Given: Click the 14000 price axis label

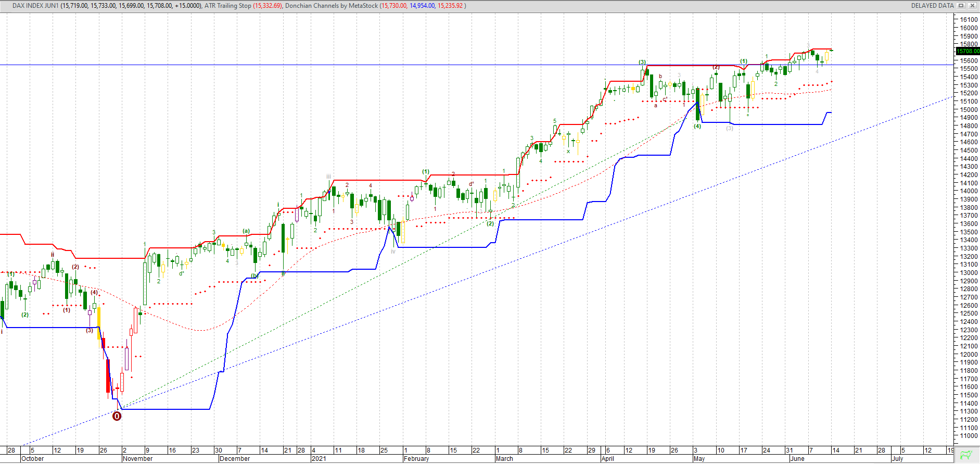Looking at the screenshot, I should (x=969, y=191).
